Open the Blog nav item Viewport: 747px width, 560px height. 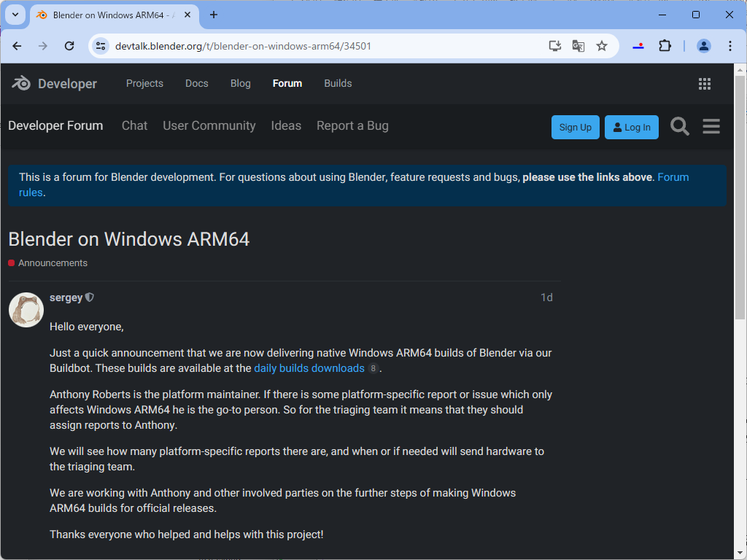click(241, 83)
